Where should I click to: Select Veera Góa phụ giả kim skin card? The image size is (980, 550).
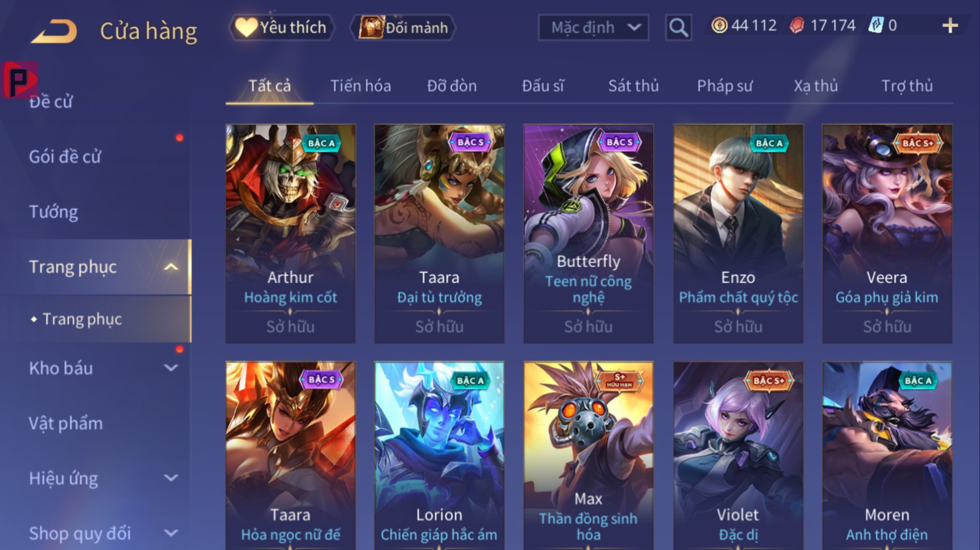(x=887, y=234)
